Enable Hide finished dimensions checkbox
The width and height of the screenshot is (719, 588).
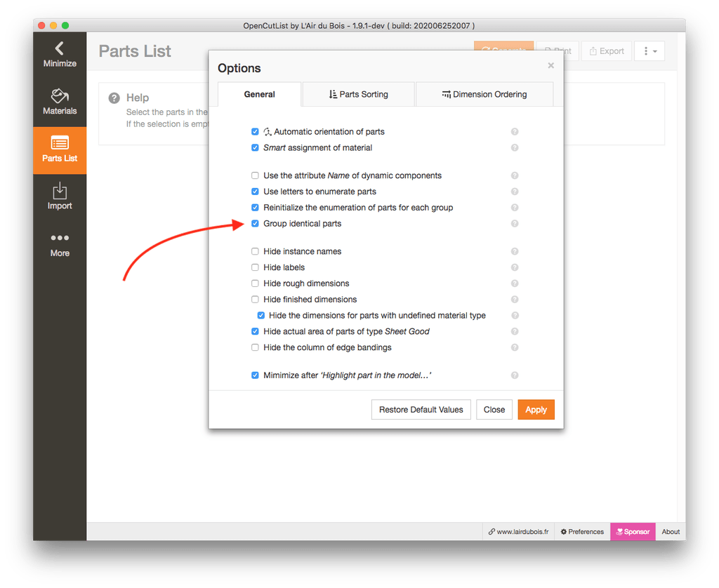255,300
